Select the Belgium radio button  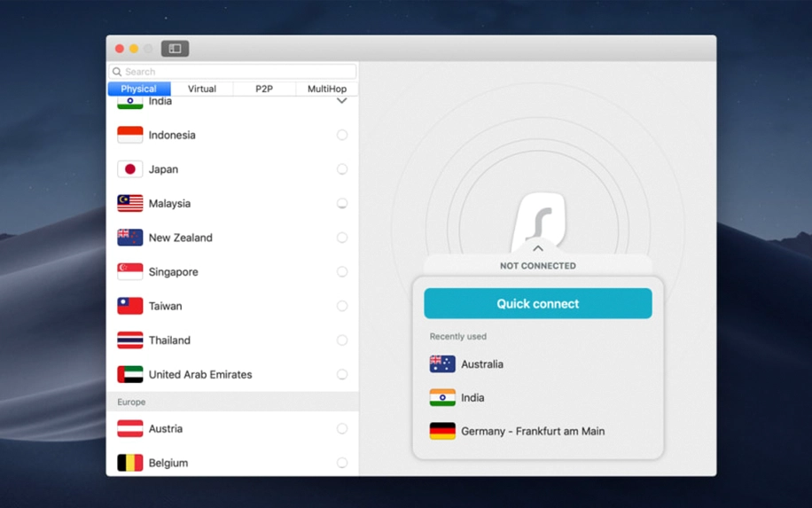tap(342, 463)
